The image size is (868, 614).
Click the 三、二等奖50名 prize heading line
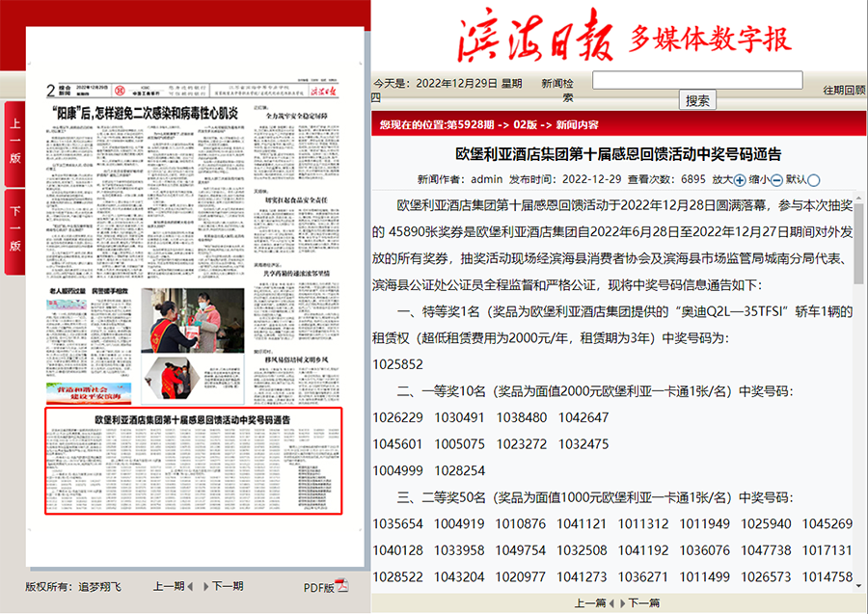pos(595,497)
